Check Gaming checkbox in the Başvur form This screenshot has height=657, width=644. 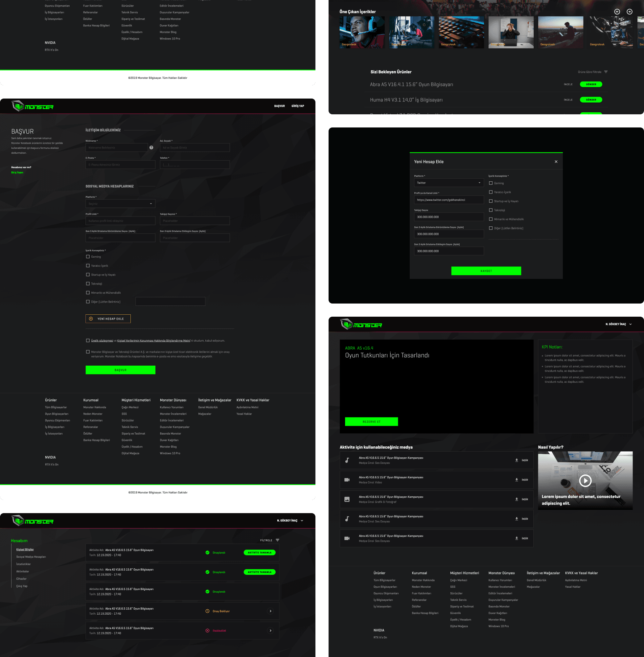[x=88, y=257]
